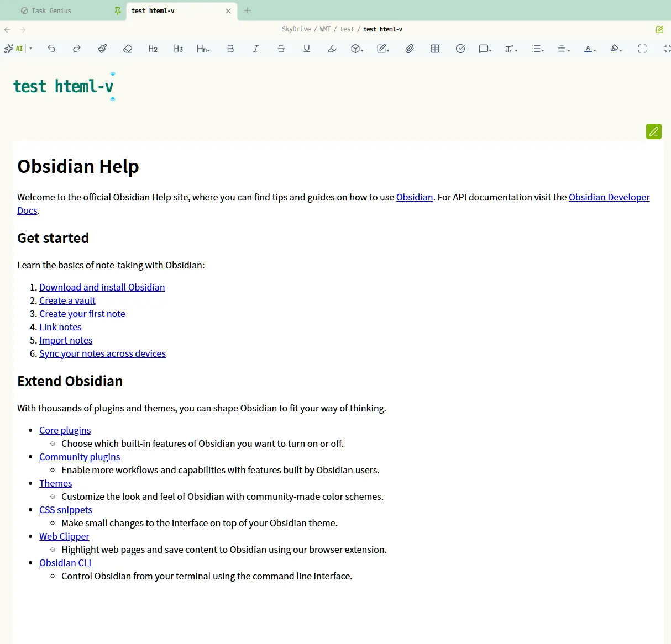Click SkyDrive in the breadcrumb path

click(x=296, y=29)
